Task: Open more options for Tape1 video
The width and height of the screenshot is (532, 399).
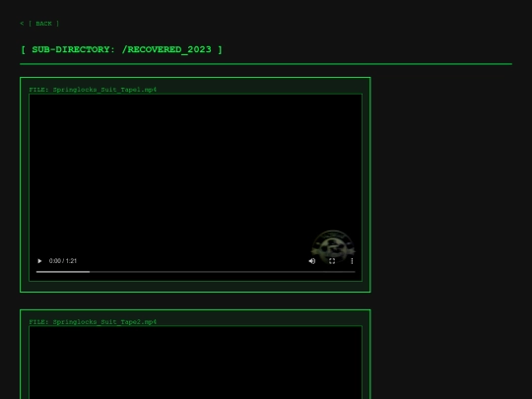Action: point(352,261)
